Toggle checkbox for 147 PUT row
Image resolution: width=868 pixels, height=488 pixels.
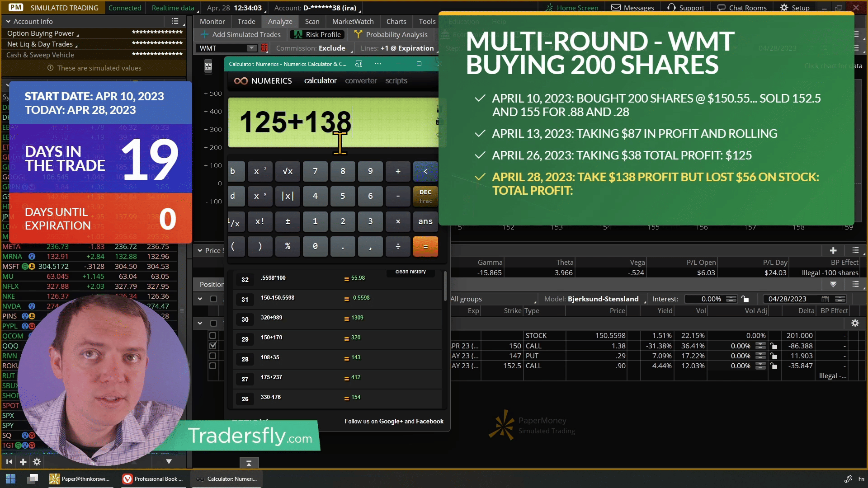(213, 356)
